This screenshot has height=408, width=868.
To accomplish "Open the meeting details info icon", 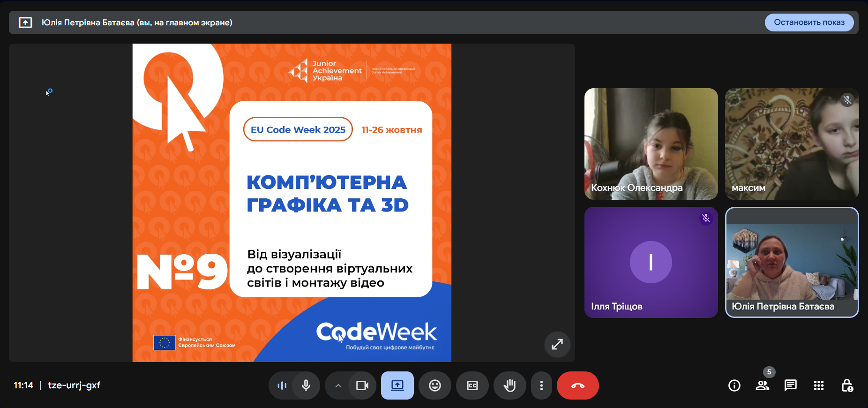I will 734,385.
